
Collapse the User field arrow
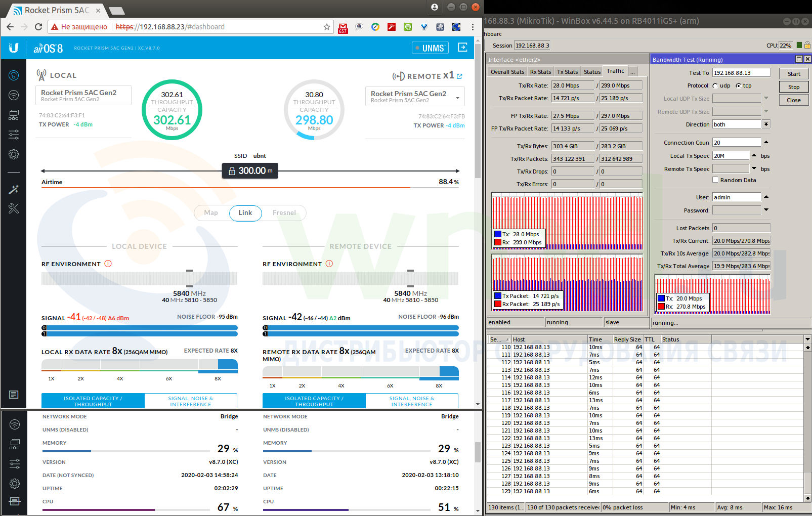pos(766,197)
